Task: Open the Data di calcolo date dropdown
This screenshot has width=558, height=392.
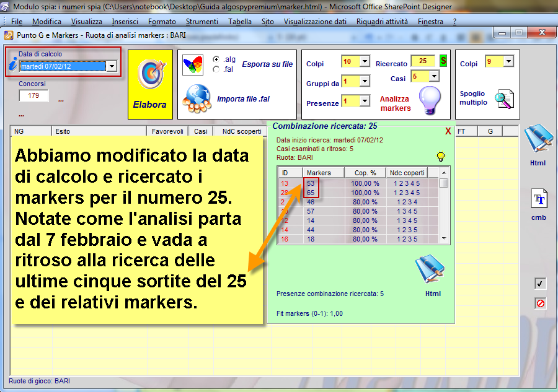Action: click(112, 66)
